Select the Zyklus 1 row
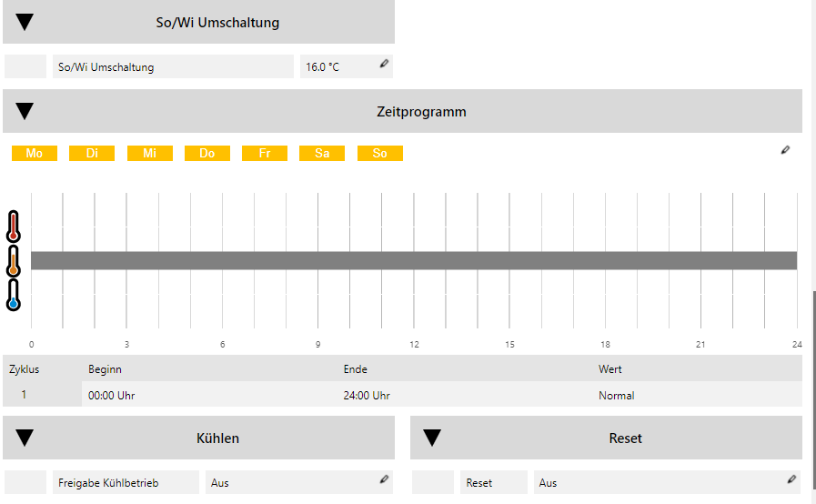Screen dimensions: 816x504 pyautogui.click(x=25, y=395)
